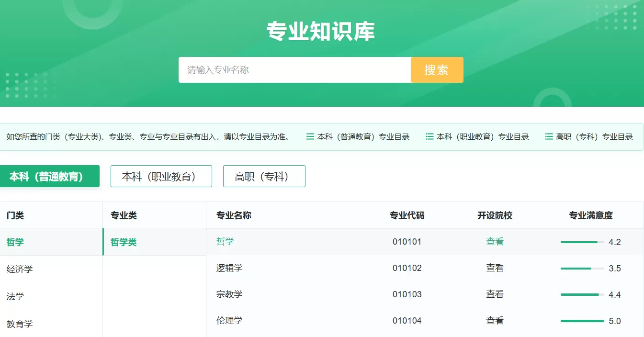
Task: Click the list icon beside 本科（职业教育）专业目录
Action: coord(429,136)
